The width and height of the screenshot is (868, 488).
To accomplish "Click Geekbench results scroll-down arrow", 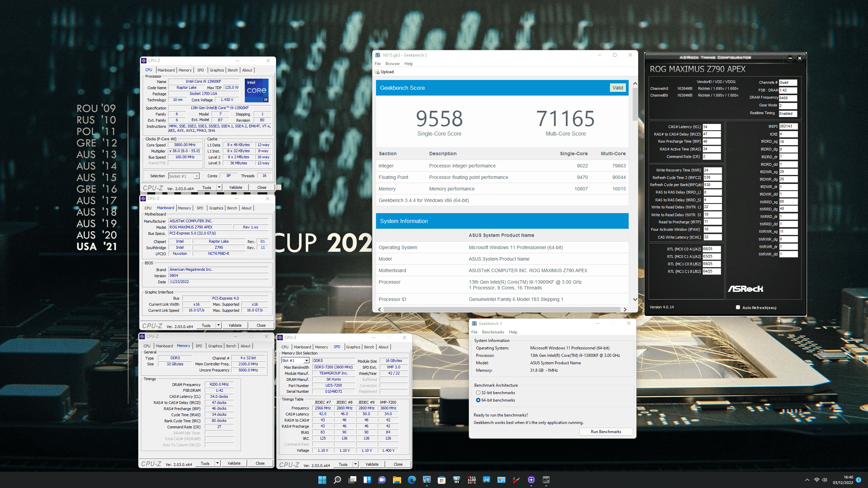I will tap(635, 299).
